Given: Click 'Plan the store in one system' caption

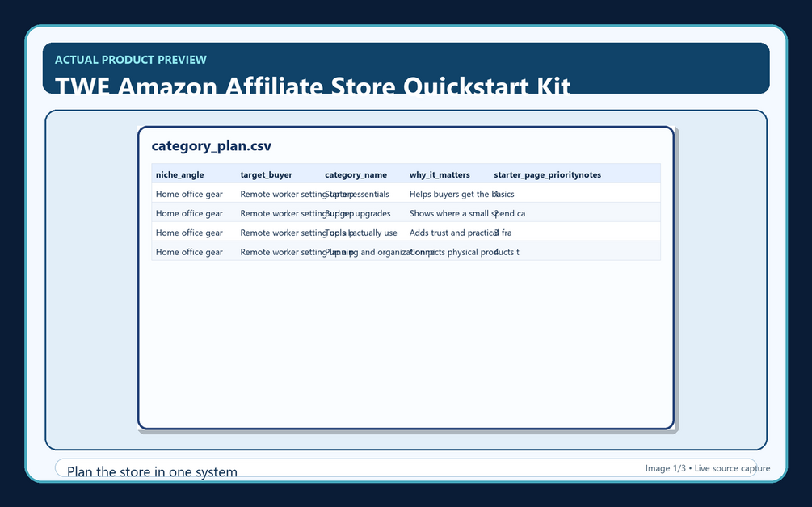Looking at the screenshot, I should pos(152,471).
